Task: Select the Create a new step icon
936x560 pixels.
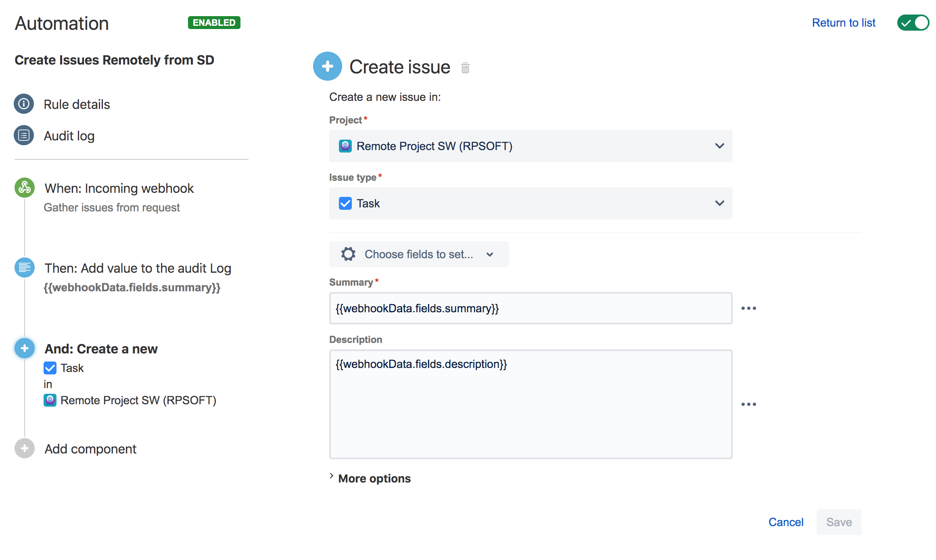Action: tap(24, 348)
